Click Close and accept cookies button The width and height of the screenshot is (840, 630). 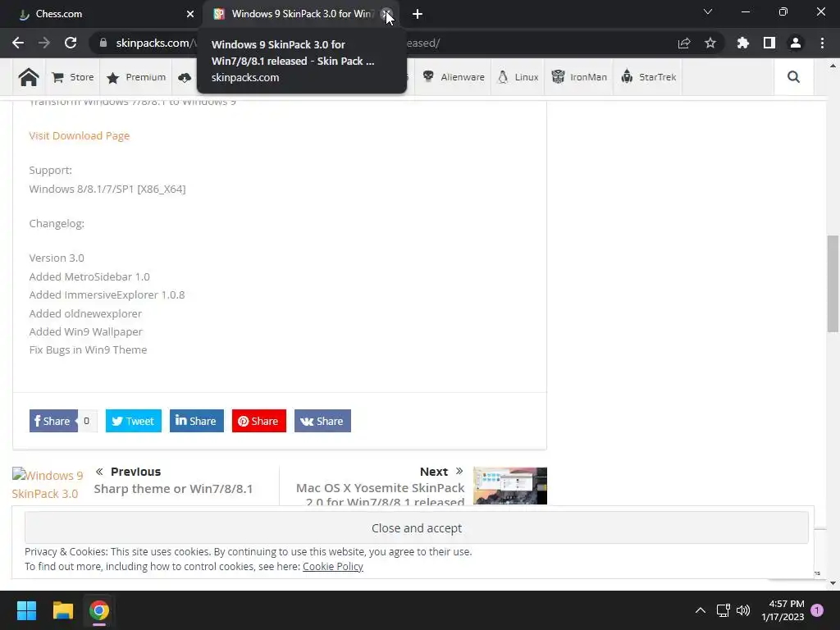416,527
